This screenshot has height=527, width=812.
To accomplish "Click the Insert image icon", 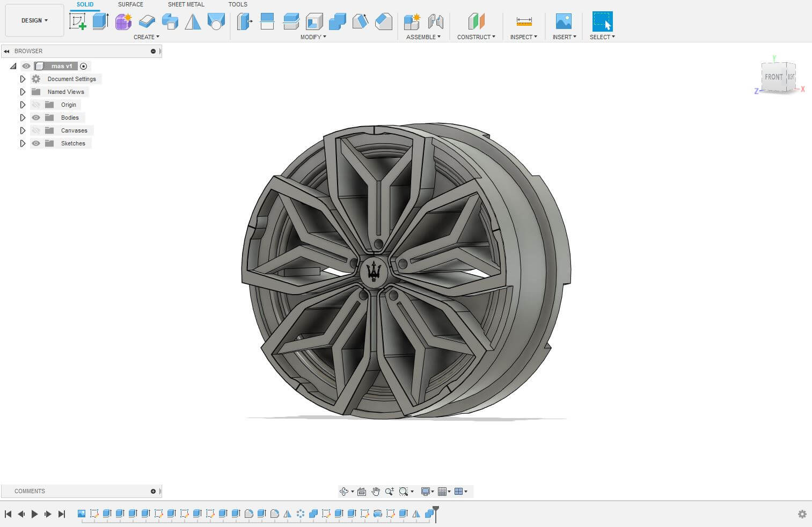I will 564,21.
